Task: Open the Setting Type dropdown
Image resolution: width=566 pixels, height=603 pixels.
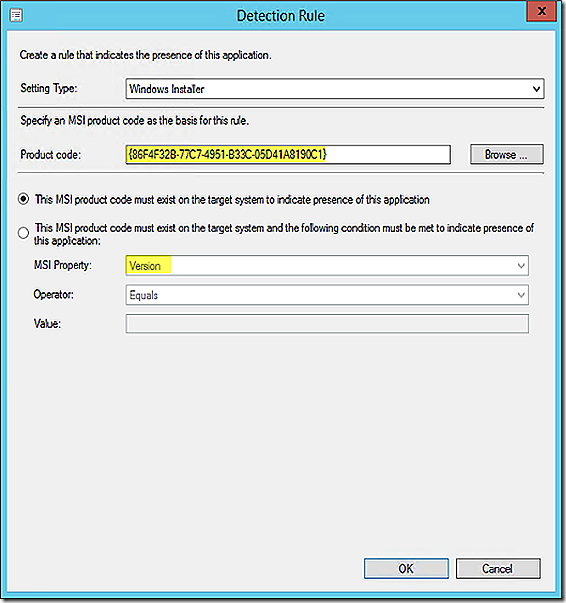Action: click(335, 89)
